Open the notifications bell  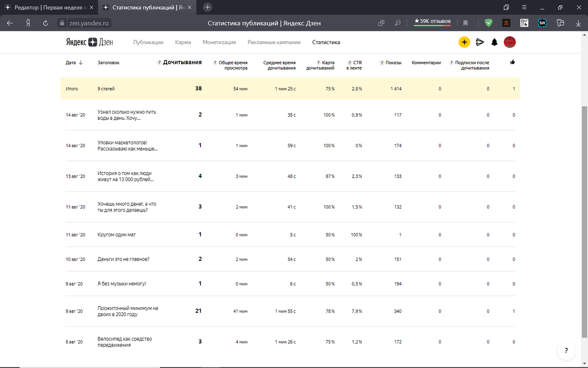point(494,42)
